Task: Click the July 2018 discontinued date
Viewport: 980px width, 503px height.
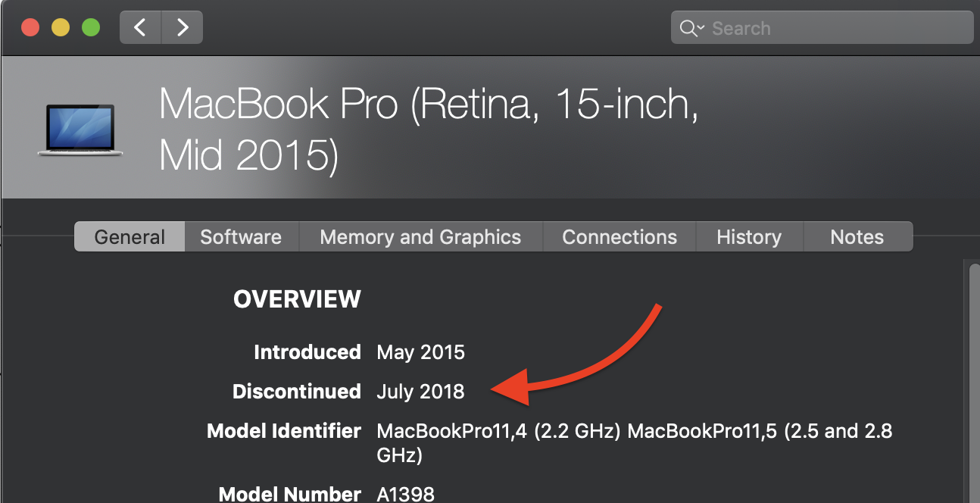Action: coord(420,392)
